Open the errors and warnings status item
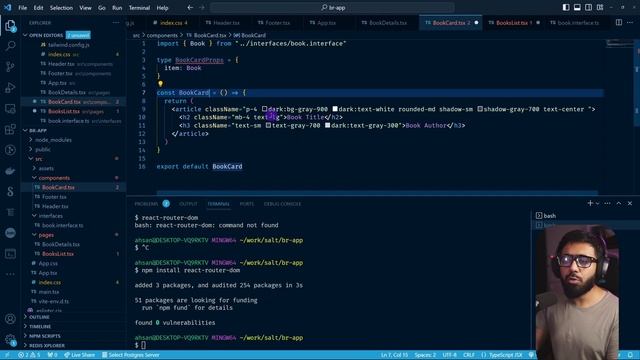Viewport: 640px width, 360px height. [29, 355]
